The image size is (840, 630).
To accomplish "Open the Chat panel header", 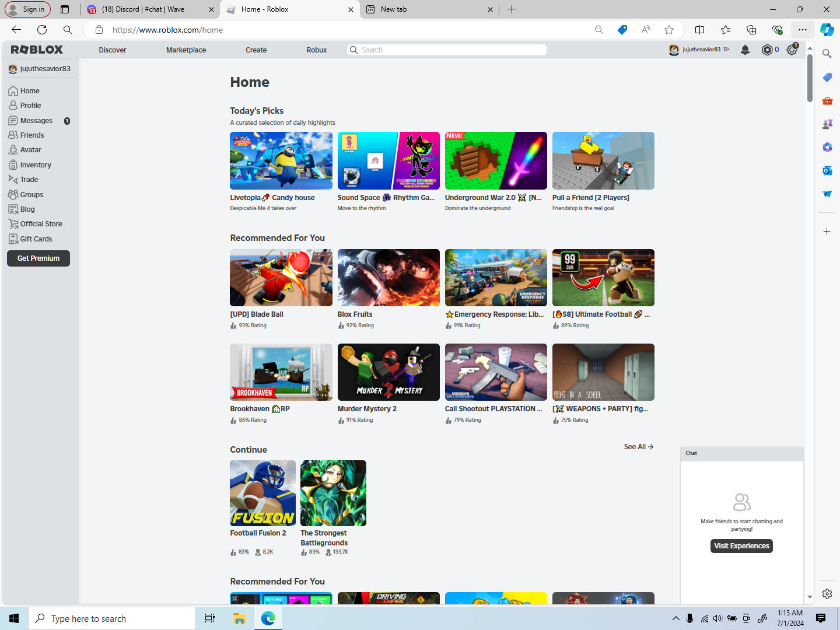I will [742, 453].
